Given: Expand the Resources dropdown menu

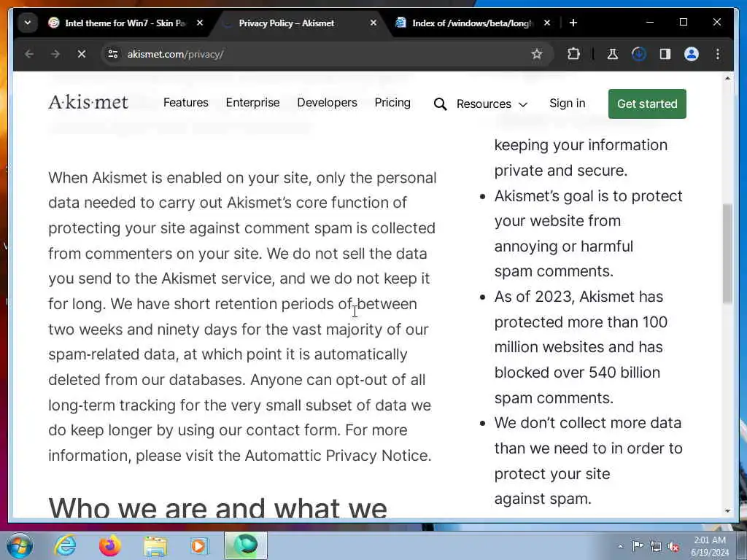Looking at the screenshot, I should 492,104.
